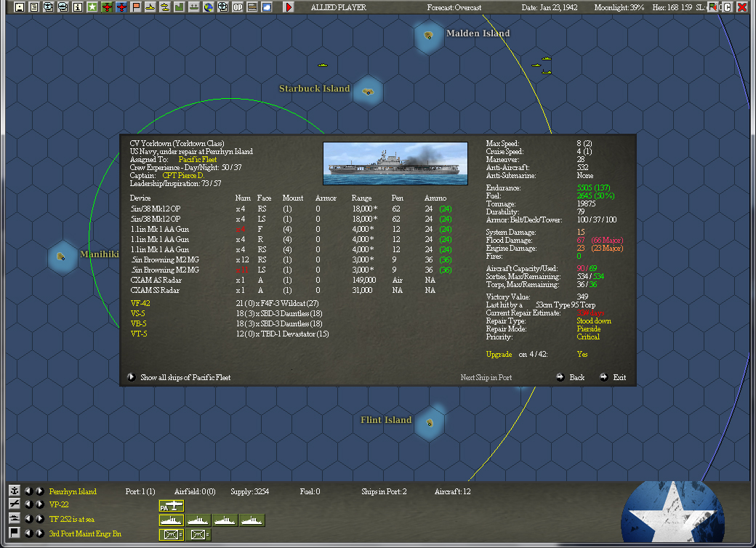The image size is (756, 548).
Task: Click the single yellow ship toolbar icon
Action: click(x=150, y=7)
